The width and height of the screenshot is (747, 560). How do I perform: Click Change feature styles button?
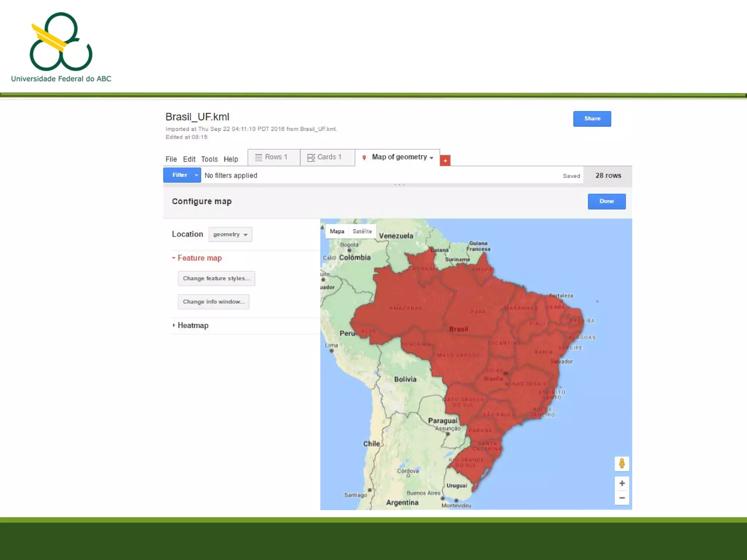click(x=216, y=279)
